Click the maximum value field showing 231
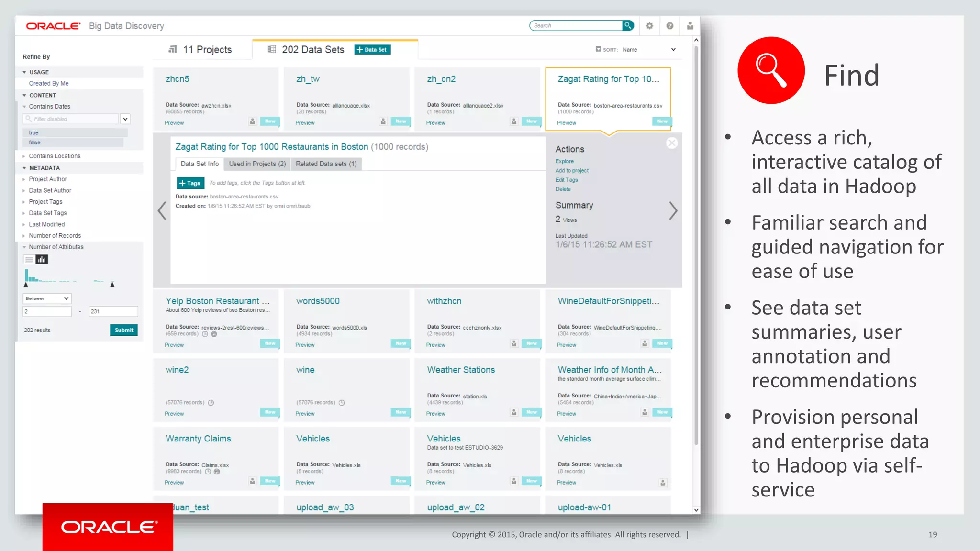 113,311
